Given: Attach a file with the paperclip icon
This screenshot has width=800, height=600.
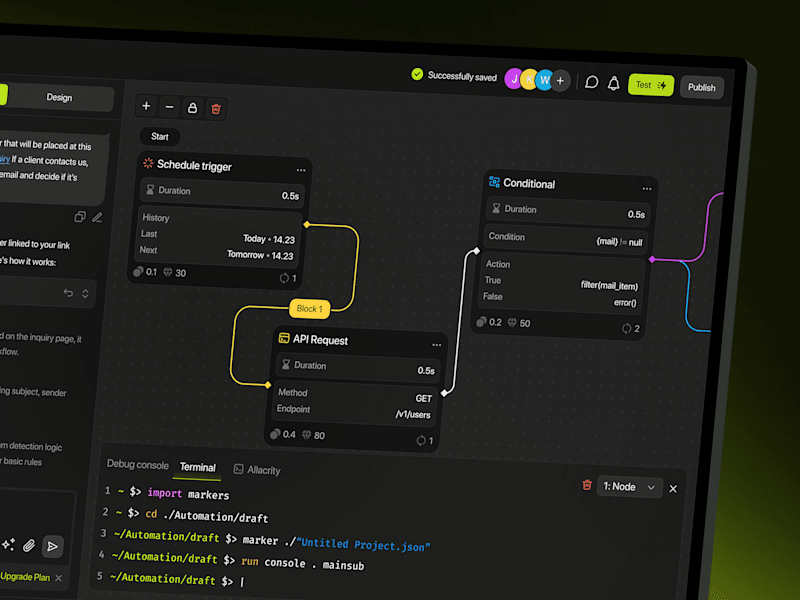Looking at the screenshot, I should pos(29,546).
